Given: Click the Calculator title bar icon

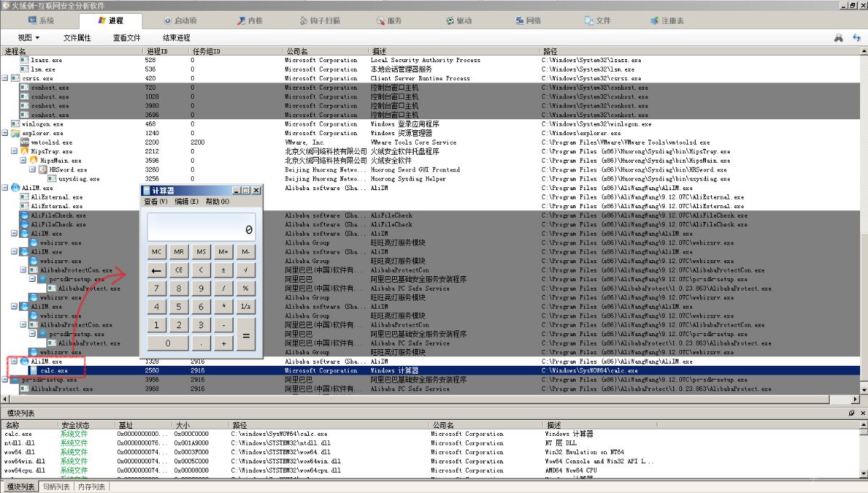Looking at the screenshot, I should tap(146, 190).
